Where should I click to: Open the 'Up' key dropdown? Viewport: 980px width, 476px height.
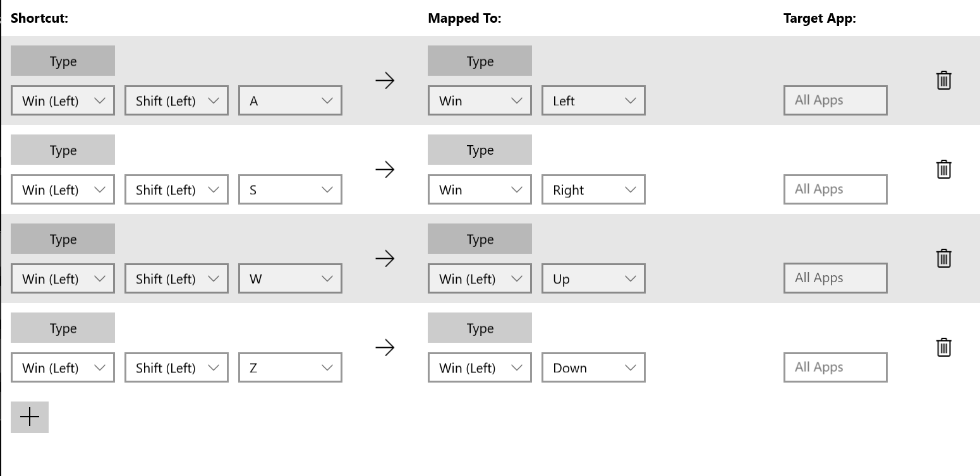point(593,278)
